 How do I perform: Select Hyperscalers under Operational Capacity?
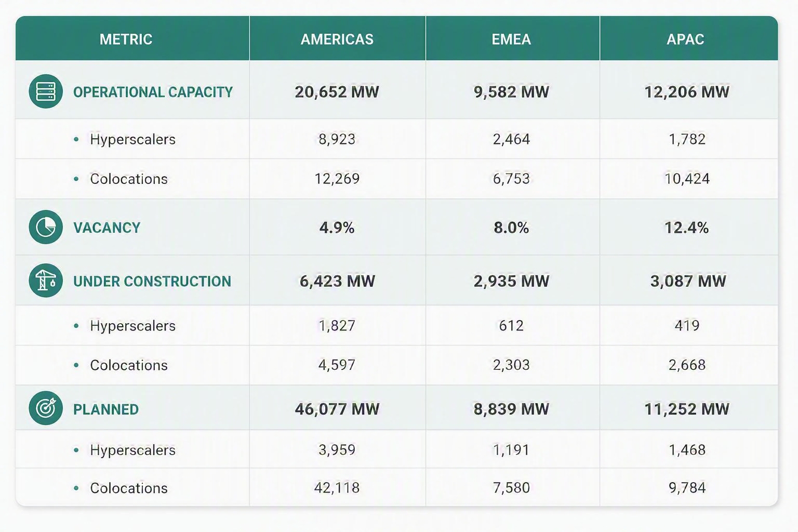(132, 139)
